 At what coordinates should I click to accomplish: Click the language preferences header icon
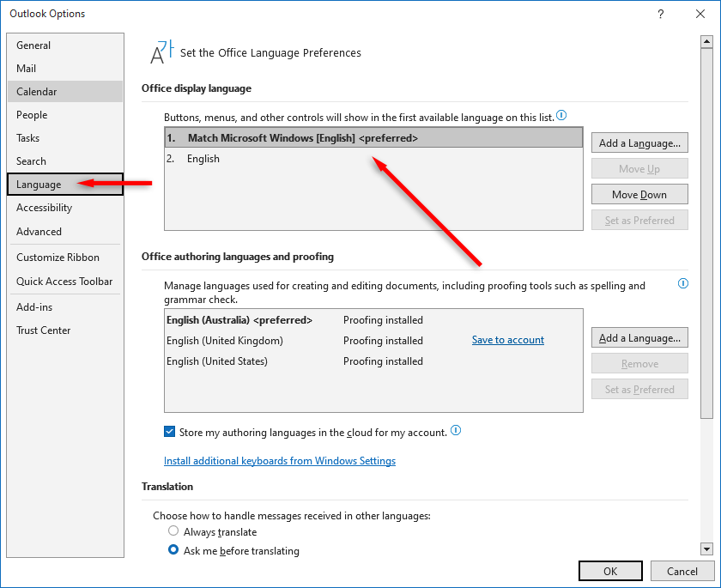(159, 52)
